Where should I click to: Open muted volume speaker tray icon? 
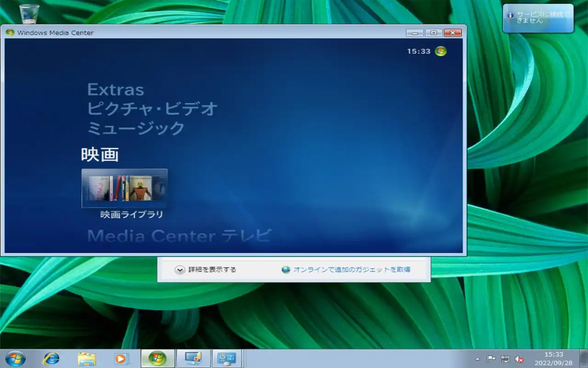pos(520,359)
